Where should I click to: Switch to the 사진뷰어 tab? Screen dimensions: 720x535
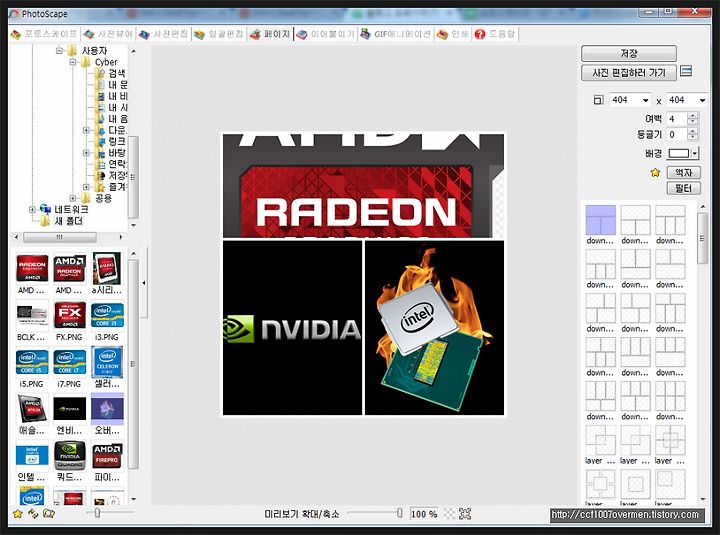(109, 34)
